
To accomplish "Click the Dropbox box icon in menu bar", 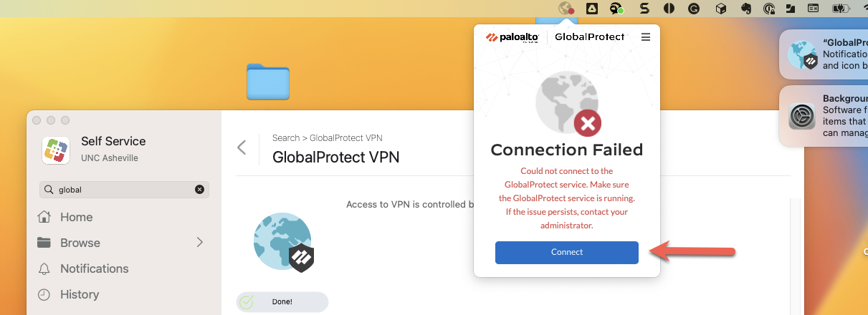I will (722, 9).
